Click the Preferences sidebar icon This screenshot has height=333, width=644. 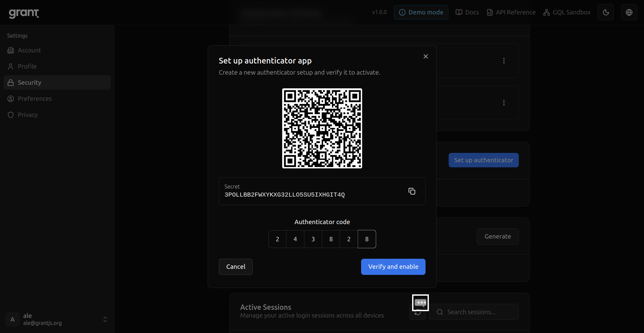[11, 99]
